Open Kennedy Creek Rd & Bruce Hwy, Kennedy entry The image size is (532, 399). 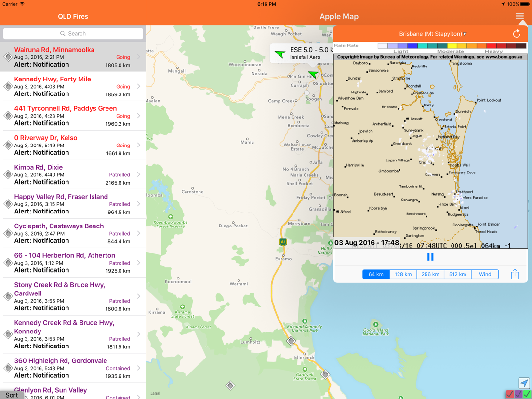pyautogui.click(x=73, y=334)
